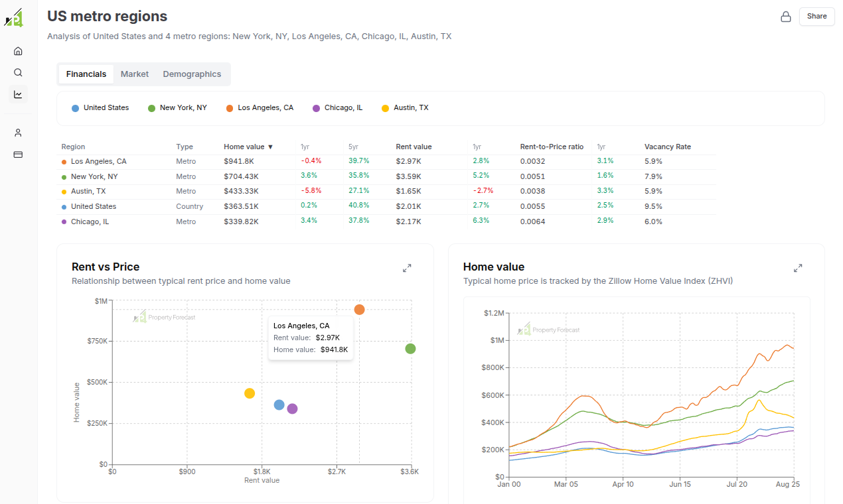The height and width of the screenshot is (504, 843).
Task: Sort table by Rent value header
Action: coord(414,147)
